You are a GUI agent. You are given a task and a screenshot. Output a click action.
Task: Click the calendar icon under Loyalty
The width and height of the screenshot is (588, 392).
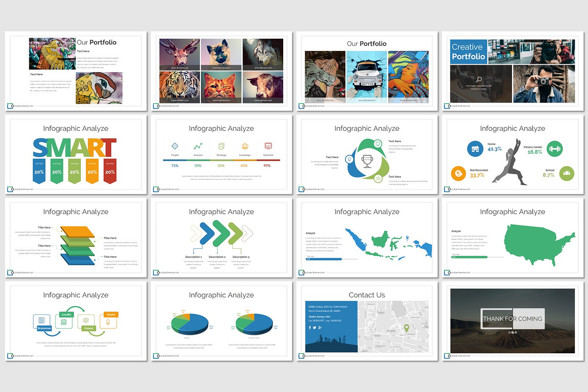pyautogui.click(x=64, y=323)
